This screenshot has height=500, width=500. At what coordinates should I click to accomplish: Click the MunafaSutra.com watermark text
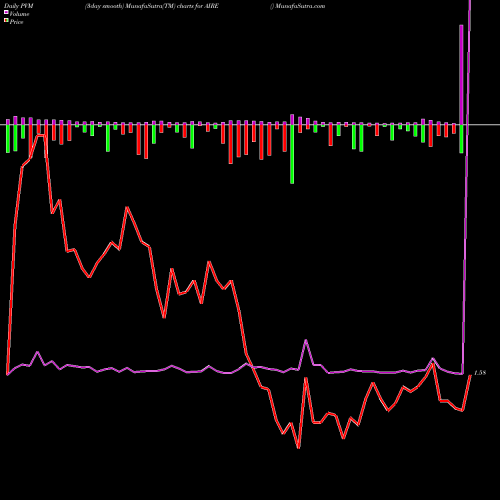pos(300,6)
